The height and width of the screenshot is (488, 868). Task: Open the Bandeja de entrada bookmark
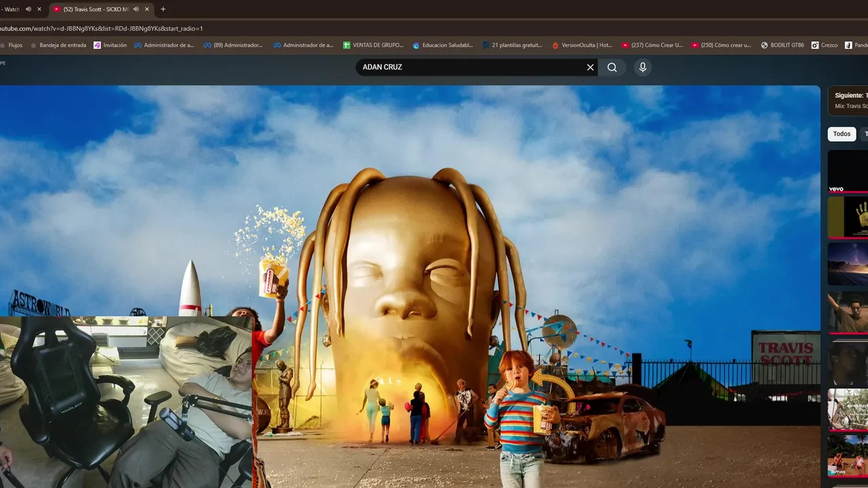tap(58, 45)
